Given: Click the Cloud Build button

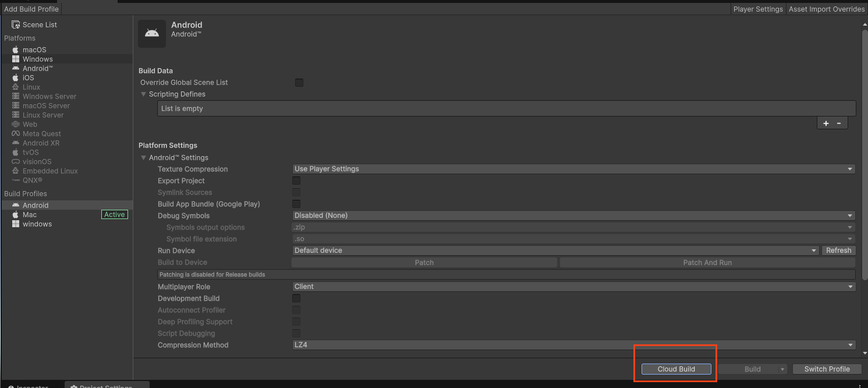Looking at the screenshot, I should (x=675, y=369).
